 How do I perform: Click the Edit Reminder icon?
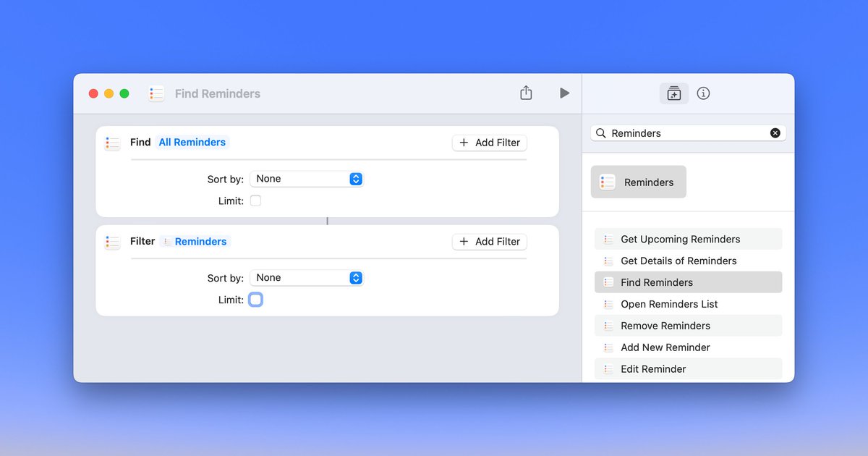[608, 369]
